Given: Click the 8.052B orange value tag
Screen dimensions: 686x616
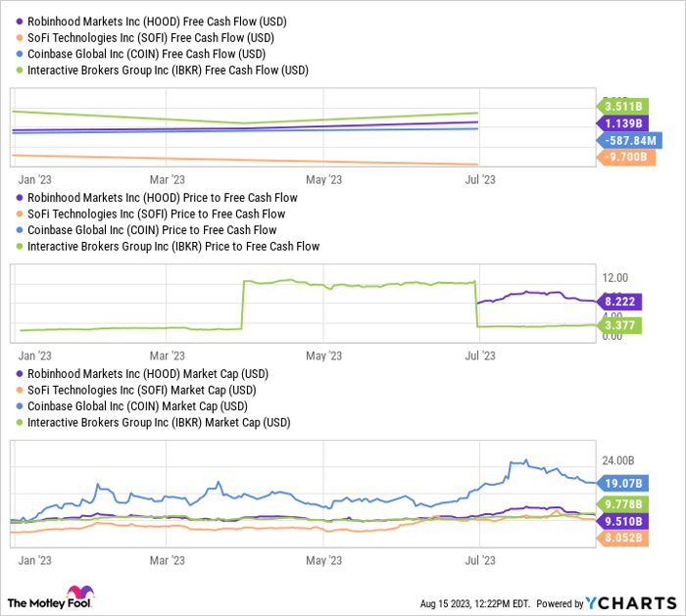Looking at the screenshot, I should [622, 538].
